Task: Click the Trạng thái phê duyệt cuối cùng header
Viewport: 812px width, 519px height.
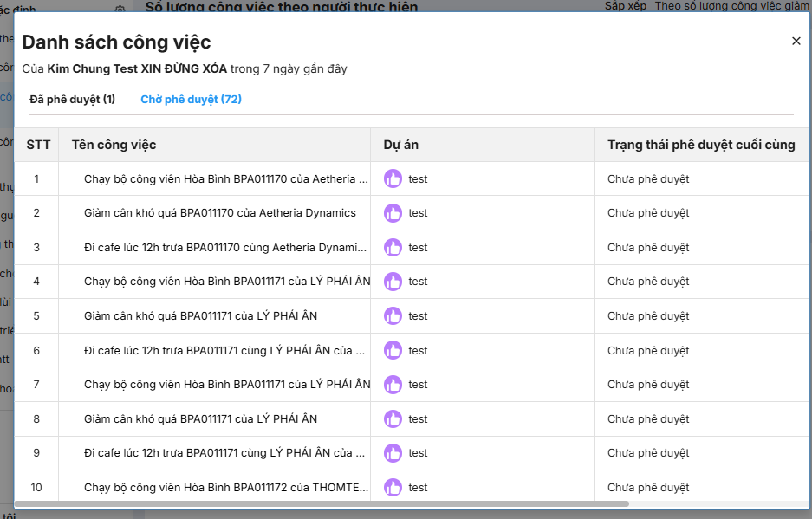Action: 701,145
